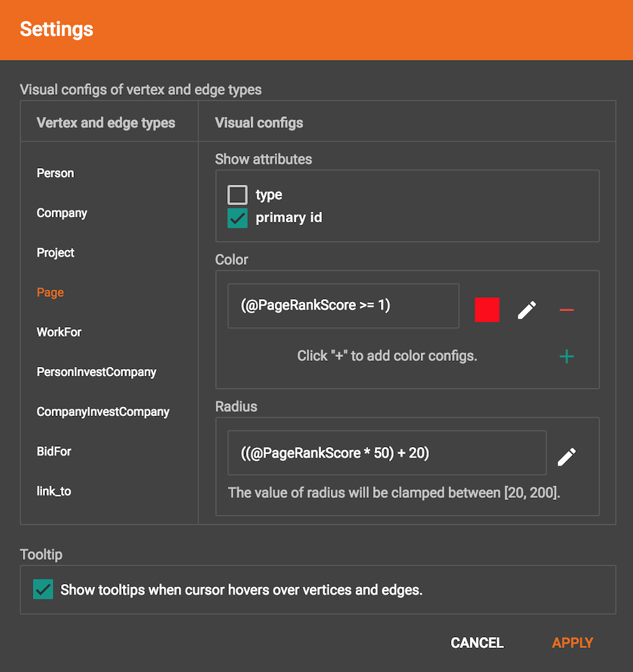
Task: Open the Project type configs
Action: pos(56,253)
